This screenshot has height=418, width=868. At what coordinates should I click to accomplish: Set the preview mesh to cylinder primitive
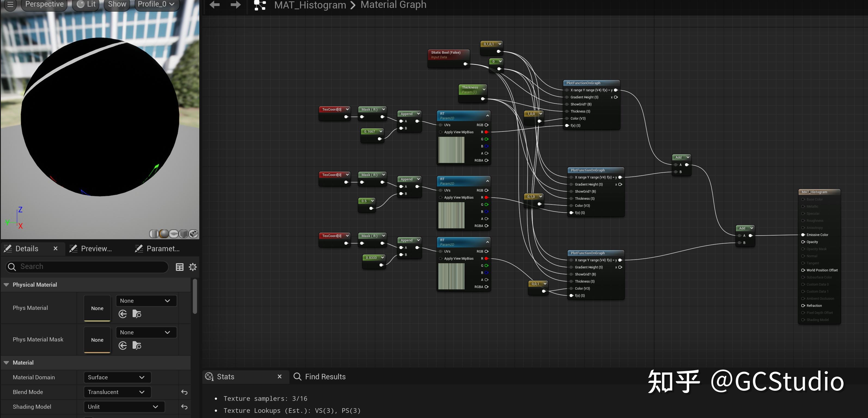tap(154, 234)
